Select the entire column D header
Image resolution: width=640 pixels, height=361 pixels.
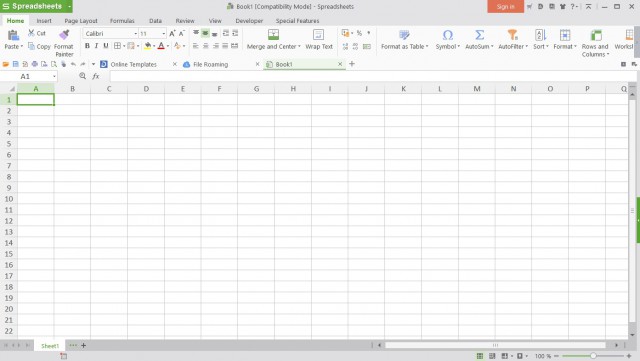pyautogui.click(x=146, y=89)
